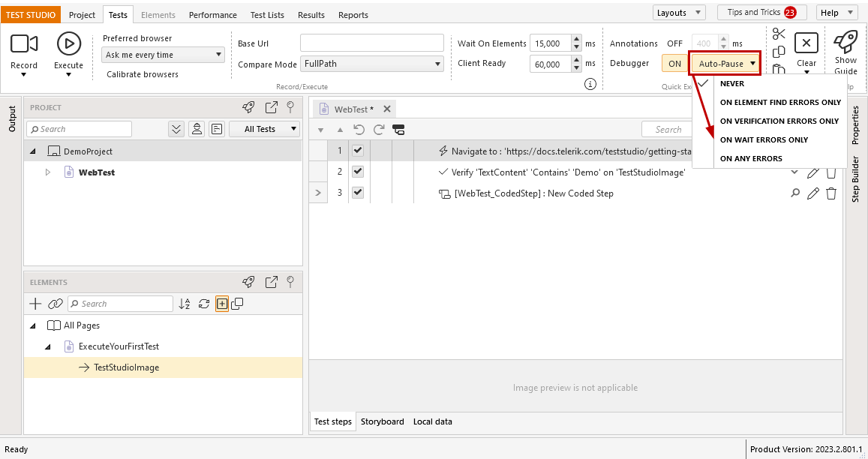The height and width of the screenshot is (459, 868).
Task: Click the Execute play icon
Action: tap(68, 43)
